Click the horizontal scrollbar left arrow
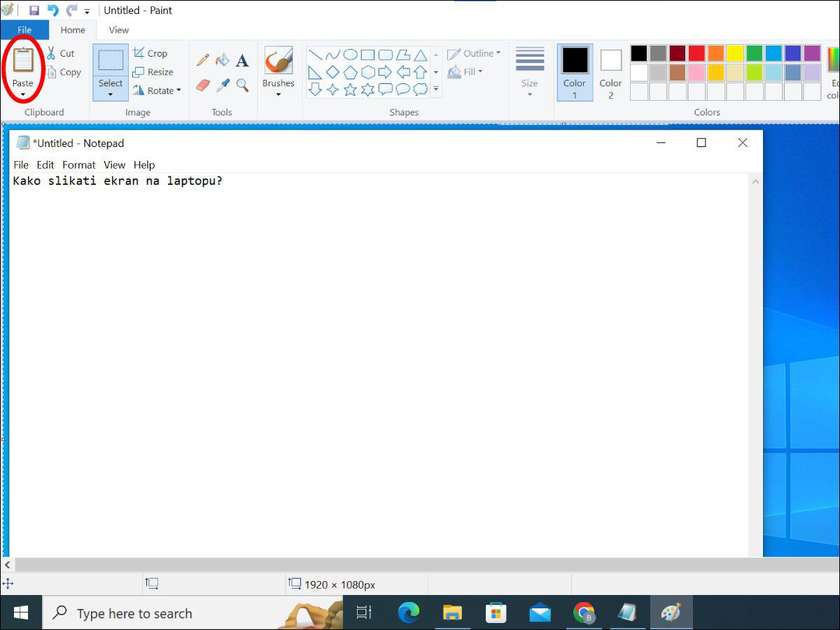The width and height of the screenshot is (840, 630). click(x=7, y=564)
